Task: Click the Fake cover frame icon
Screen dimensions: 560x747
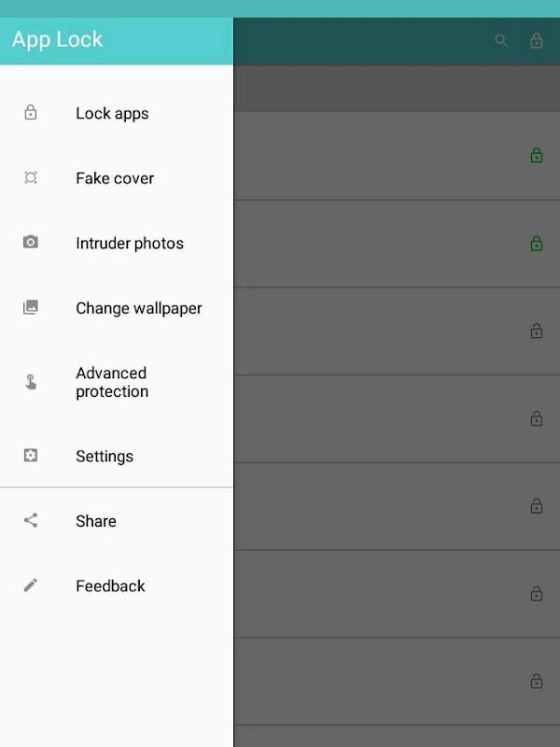Action: (31, 177)
